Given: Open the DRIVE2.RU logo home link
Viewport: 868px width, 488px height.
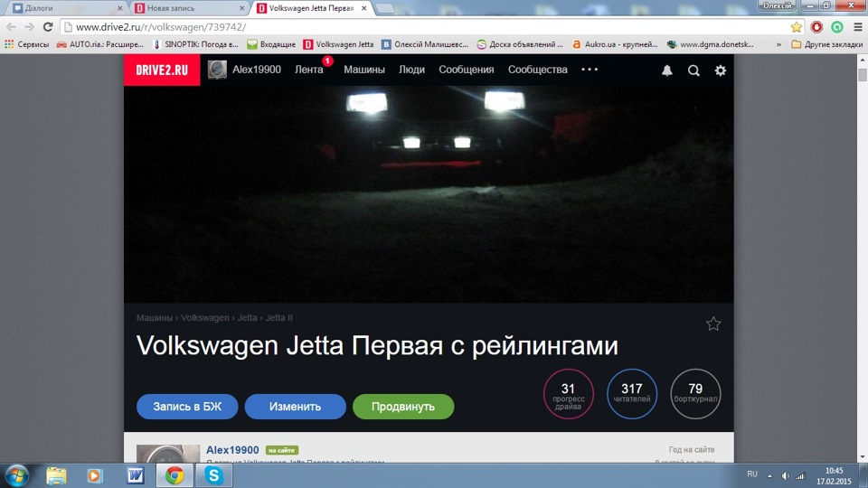Looking at the screenshot, I should pyautogui.click(x=162, y=70).
